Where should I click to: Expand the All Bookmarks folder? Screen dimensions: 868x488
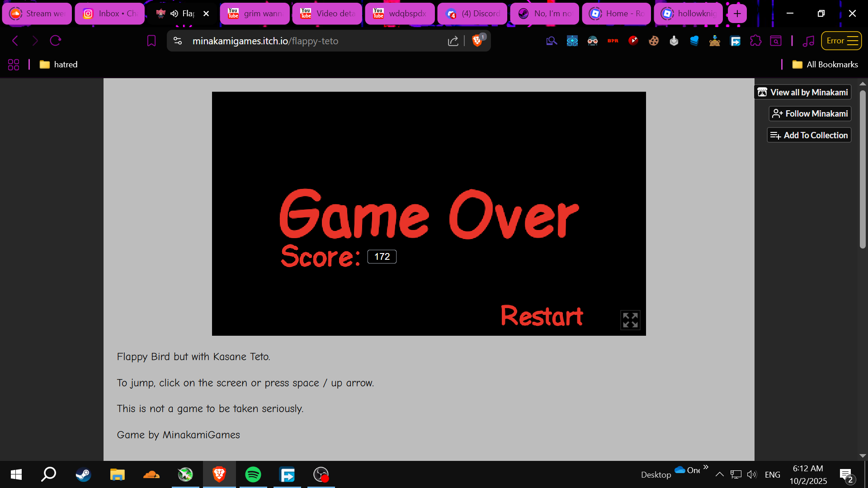coord(825,65)
